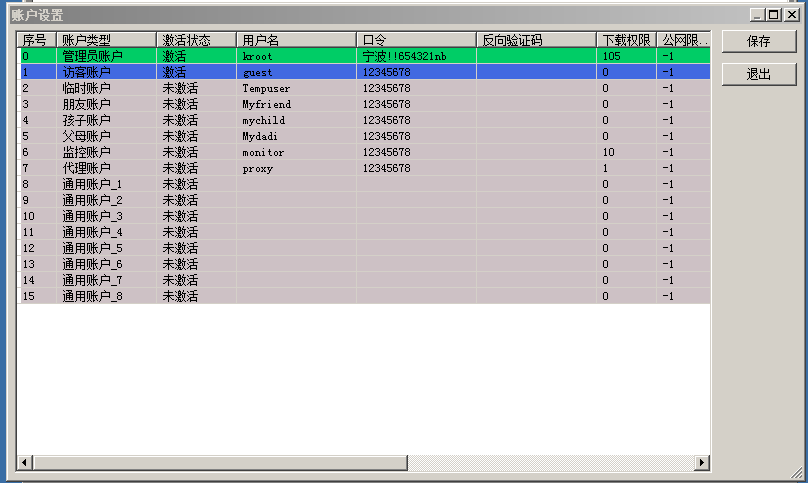
Task: Click the 反向验证码 column header
Action: 535,40
